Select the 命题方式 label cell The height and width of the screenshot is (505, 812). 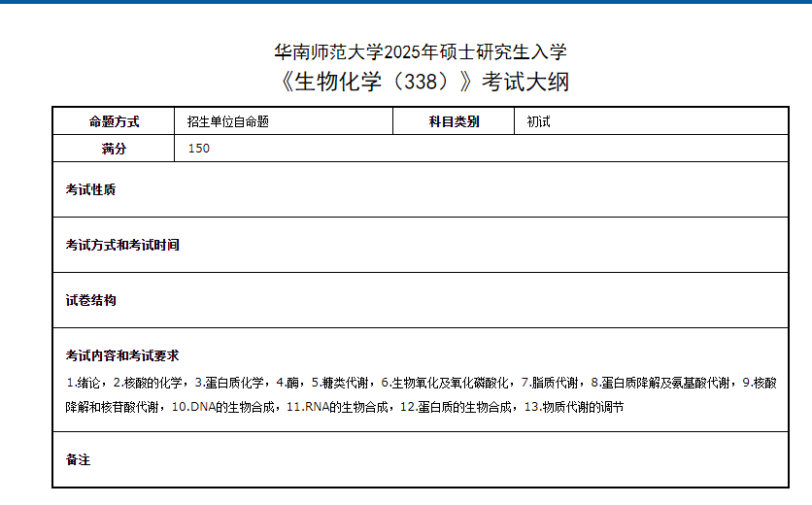[x=114, y=121]
